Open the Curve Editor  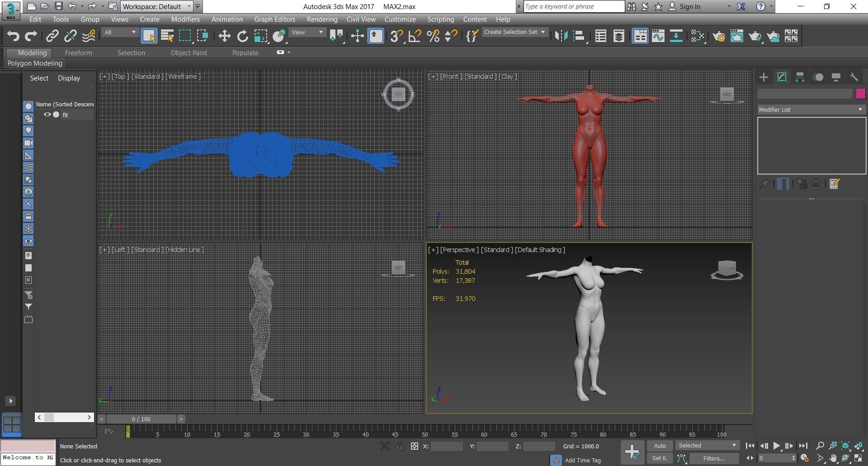pos(658,36)
